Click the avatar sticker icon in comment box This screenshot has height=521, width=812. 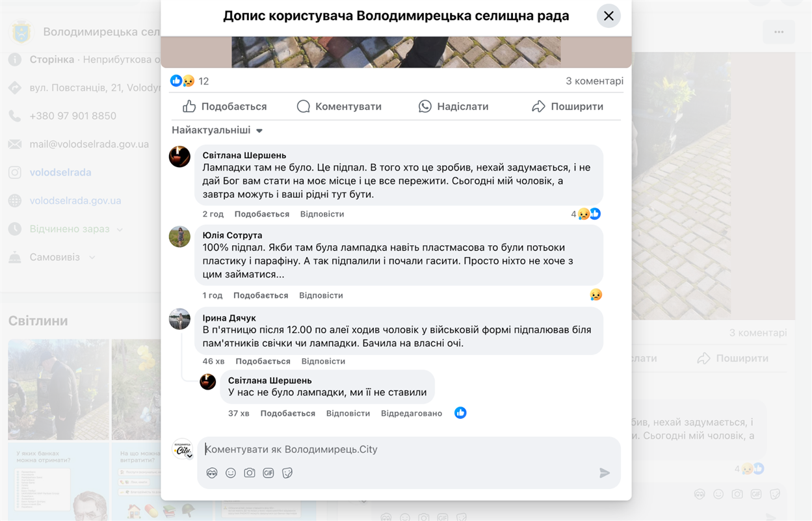pyautogui.click(x=212, y=473)
